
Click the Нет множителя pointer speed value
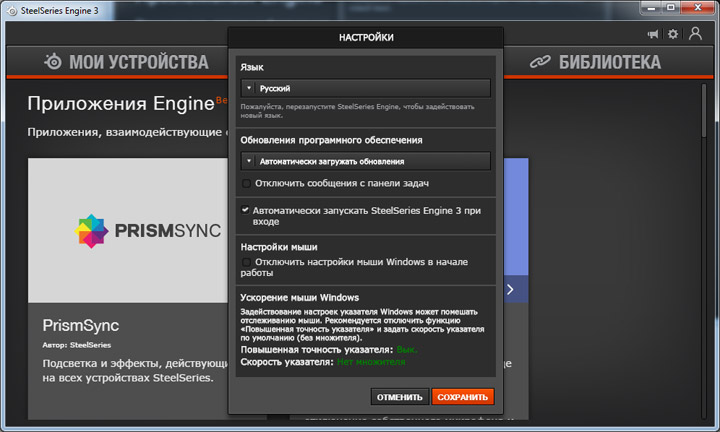[x=371, y=362]
